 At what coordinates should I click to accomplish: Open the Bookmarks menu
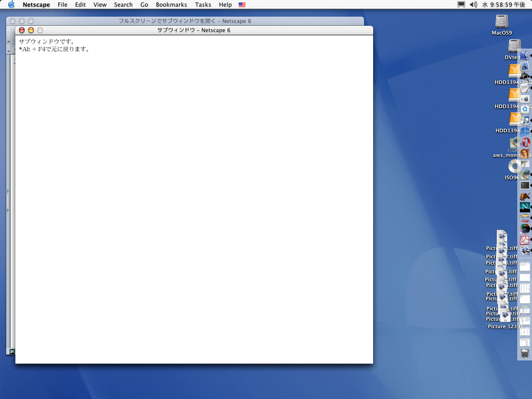(x=171, y=5)
